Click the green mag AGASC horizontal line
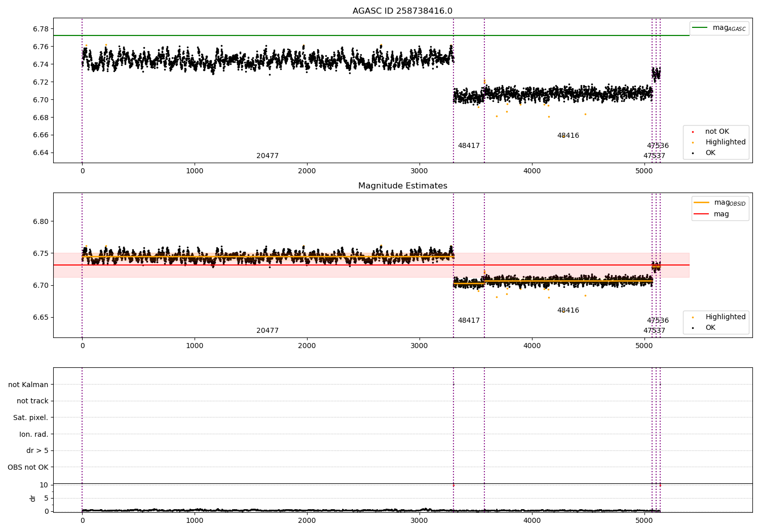 pyautogui.click(x=371, y=35)
